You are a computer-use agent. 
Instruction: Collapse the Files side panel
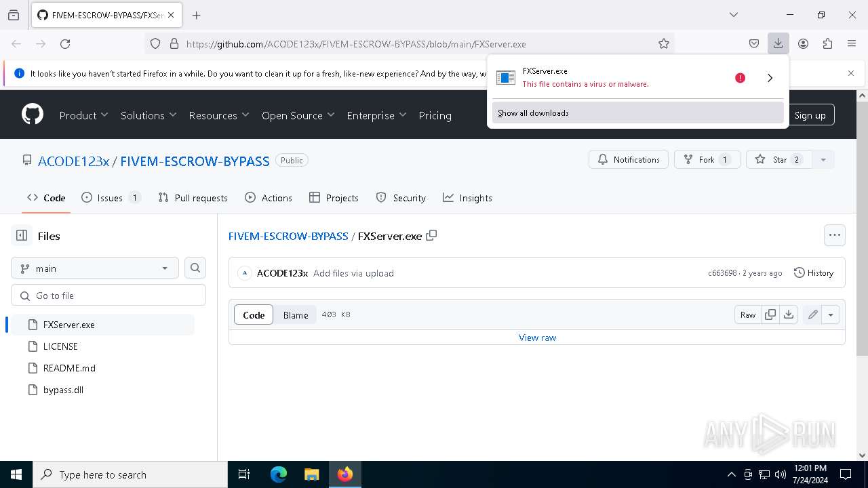(22, 236)
